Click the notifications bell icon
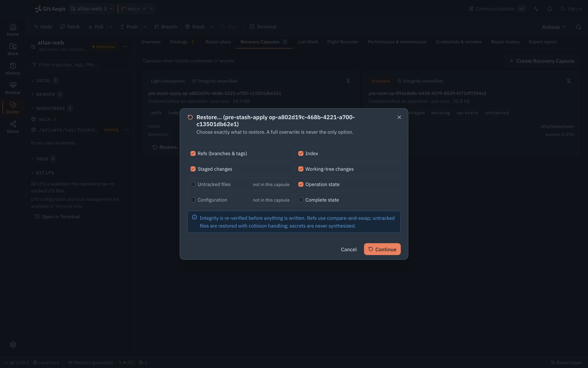Viewport: 588px width, 368px height. click(x=549, y=9)
